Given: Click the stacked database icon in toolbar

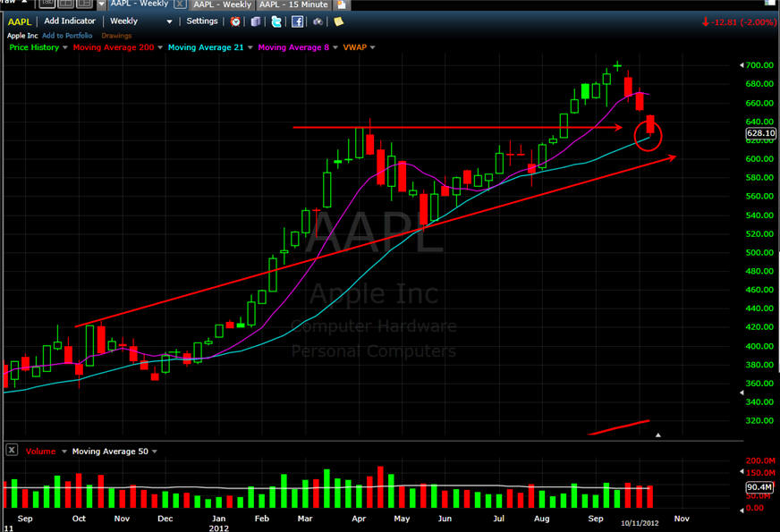Looking at the screenshot, I should tap(256, 21).
